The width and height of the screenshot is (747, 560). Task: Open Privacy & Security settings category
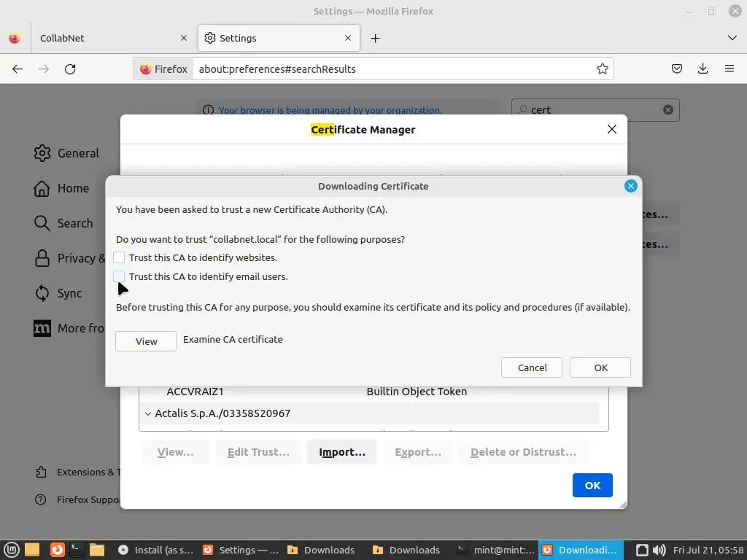tap(69, 259)
